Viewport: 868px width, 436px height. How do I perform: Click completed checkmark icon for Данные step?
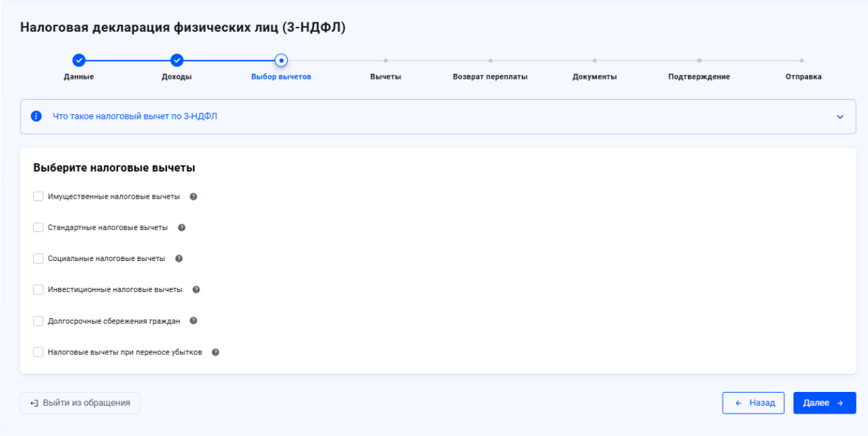pos(79,61)
